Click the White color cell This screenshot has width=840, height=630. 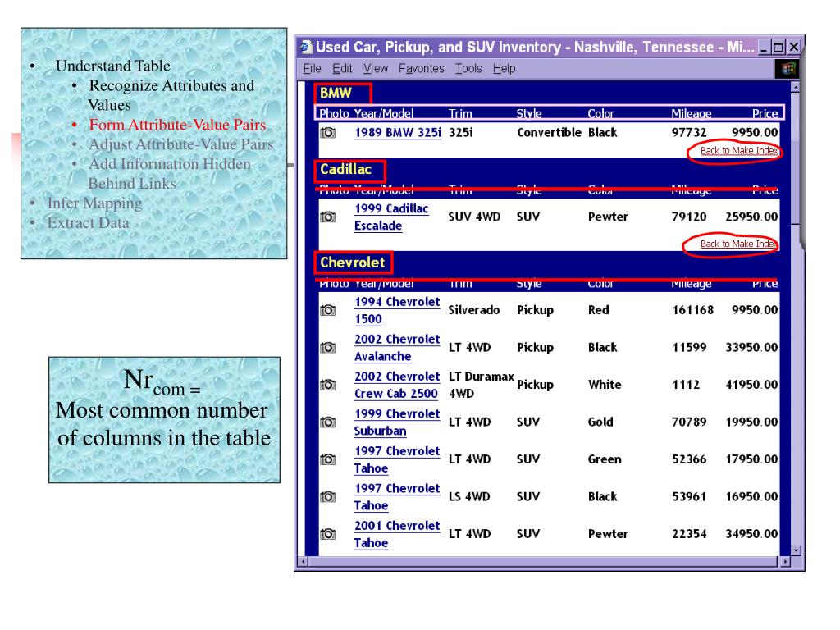(x=605, y=385)
